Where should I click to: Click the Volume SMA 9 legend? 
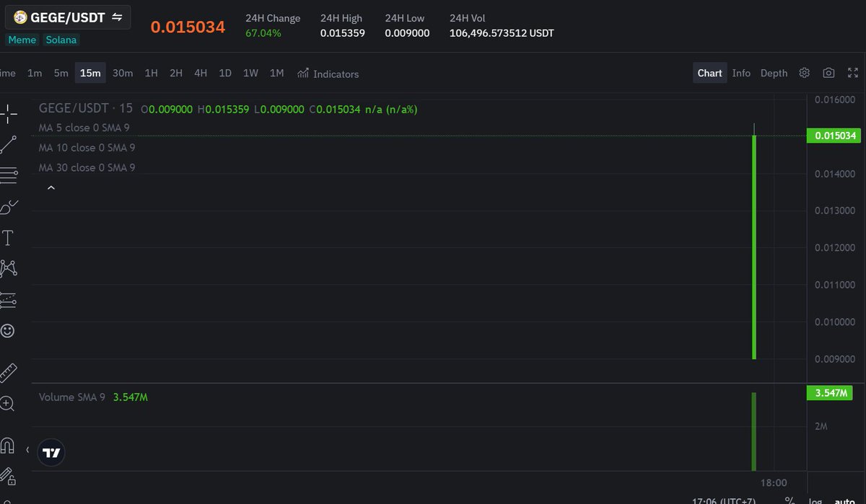pyautogui.click(x=93, y=397)
